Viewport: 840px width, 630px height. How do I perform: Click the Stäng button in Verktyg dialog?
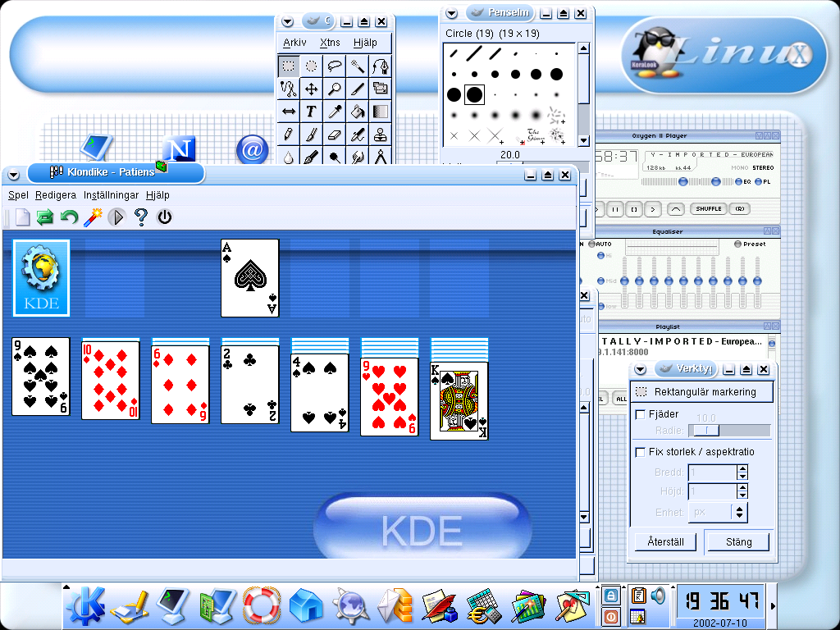pos(739,541)
